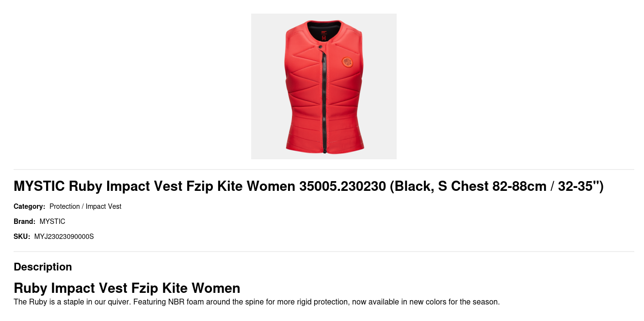
Task: Click the Brand: label
Action: tap(25, 221)
